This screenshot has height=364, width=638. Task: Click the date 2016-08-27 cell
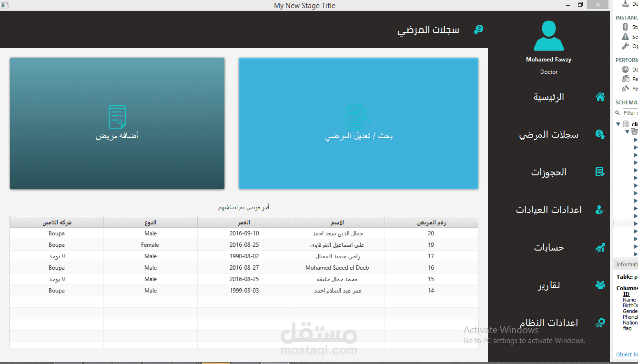pyautogui.click(x=244, y=268)
